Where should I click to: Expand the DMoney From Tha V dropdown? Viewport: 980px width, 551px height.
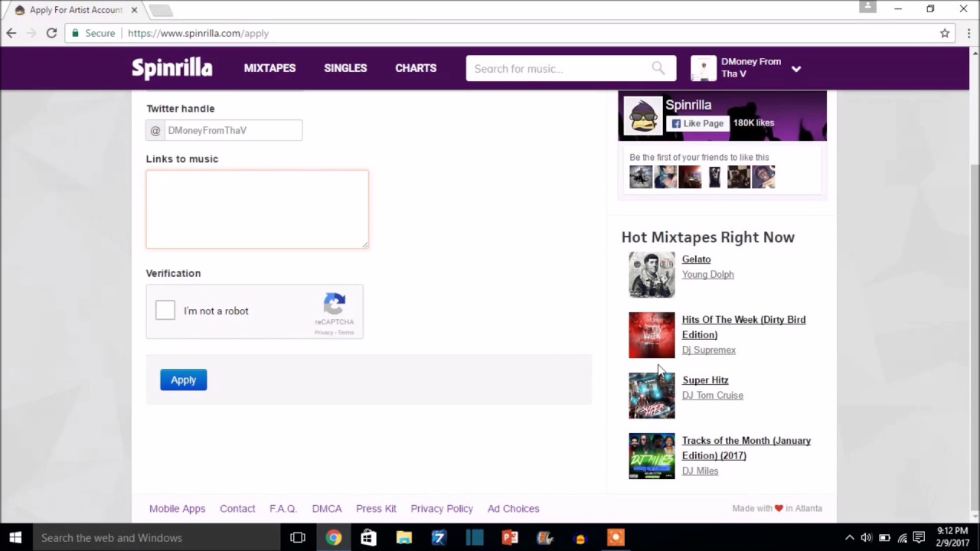[796, 69]
